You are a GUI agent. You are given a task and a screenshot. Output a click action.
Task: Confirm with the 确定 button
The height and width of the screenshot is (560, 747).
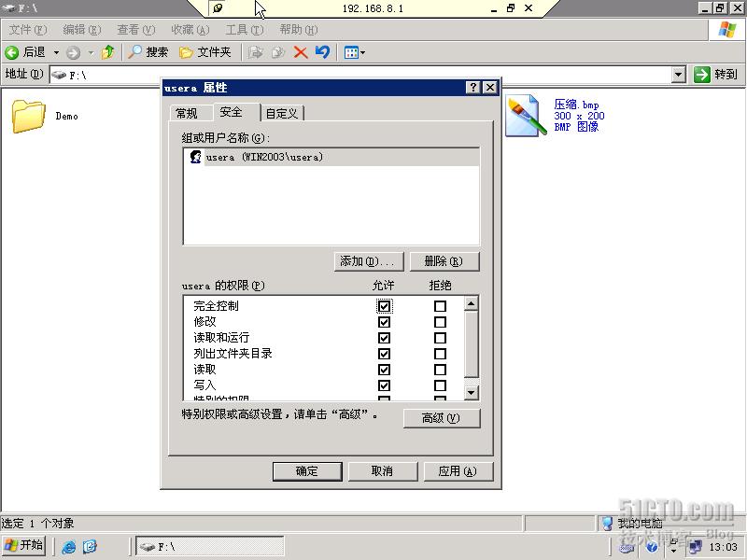coord(307,471)
